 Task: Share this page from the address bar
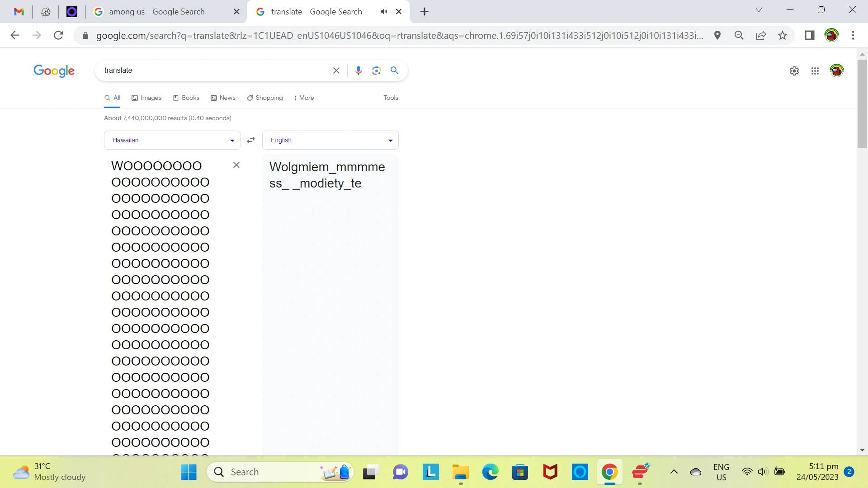761,35
